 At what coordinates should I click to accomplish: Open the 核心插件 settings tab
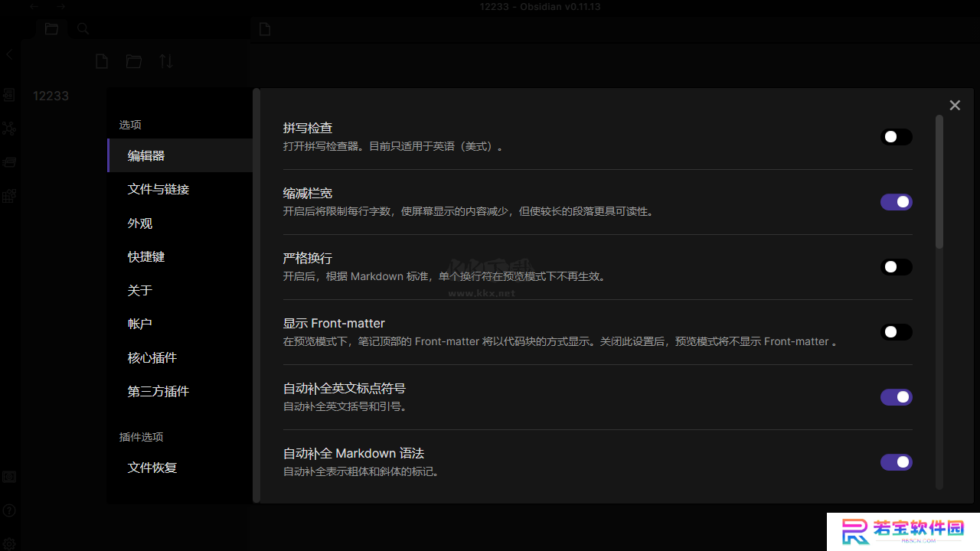180,357
